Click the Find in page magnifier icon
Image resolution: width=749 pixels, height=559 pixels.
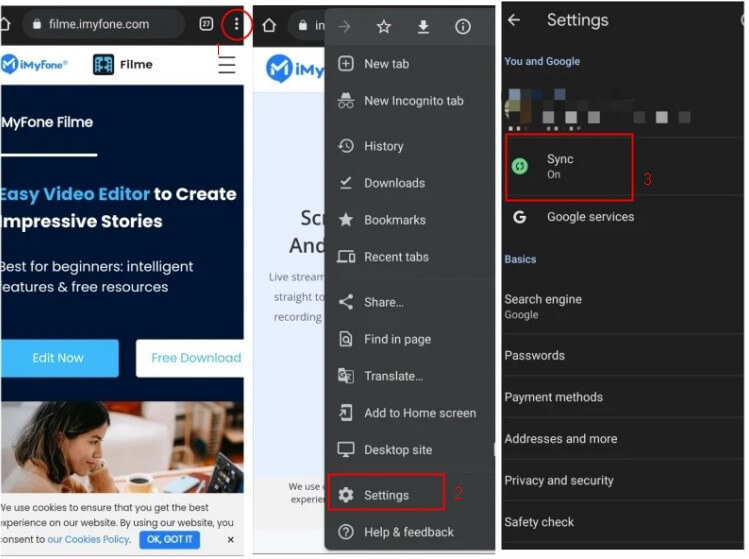346,339
